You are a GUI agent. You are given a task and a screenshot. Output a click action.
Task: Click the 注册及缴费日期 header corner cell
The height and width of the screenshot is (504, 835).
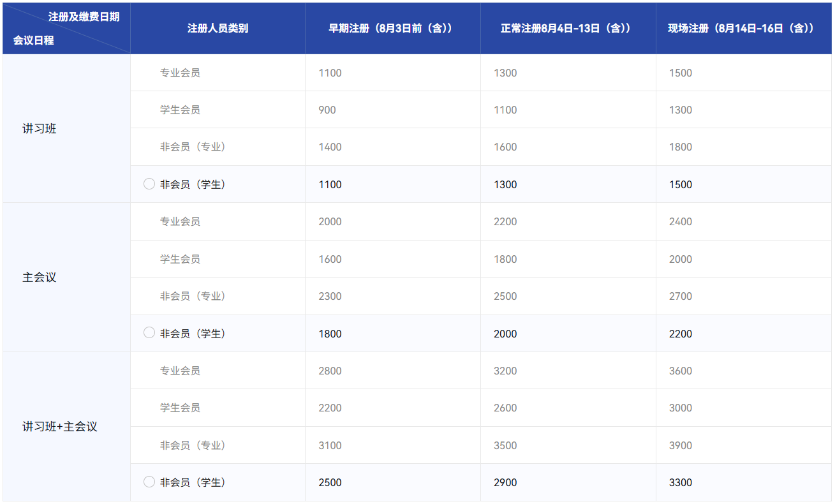[x=67, y=28]
